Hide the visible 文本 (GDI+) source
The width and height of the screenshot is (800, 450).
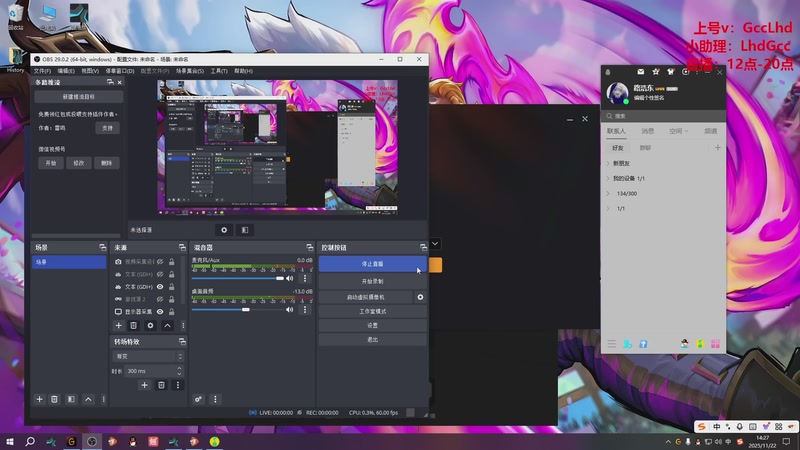(160, 287)
